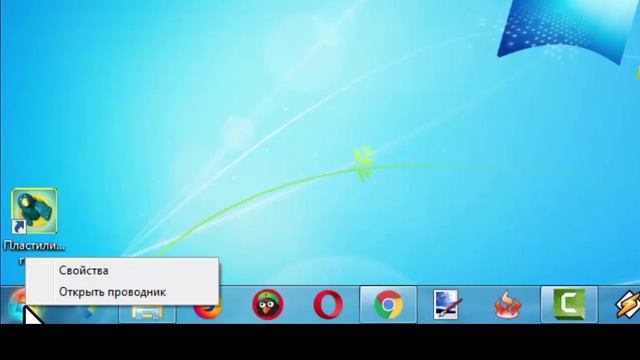Click the bird mascot taskbar icon
The width and height of the screenshot is (640, 360).
(x=268, y=304)
